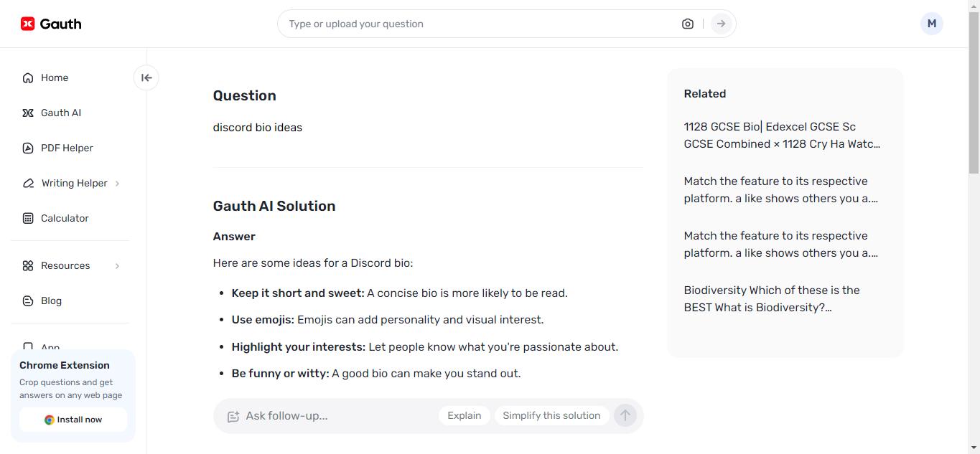The height and width of the screenshot is (454, 980).
Task: Click the Explain button
Action: point(465,415)
